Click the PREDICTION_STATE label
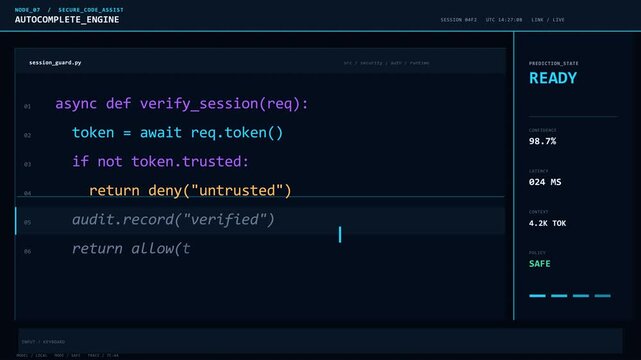The width and height of the screenshot is (641, 360). [x=554, y=63]
